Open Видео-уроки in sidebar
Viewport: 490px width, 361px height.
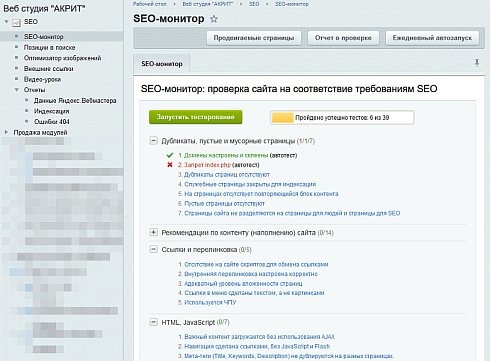point(42,79)
